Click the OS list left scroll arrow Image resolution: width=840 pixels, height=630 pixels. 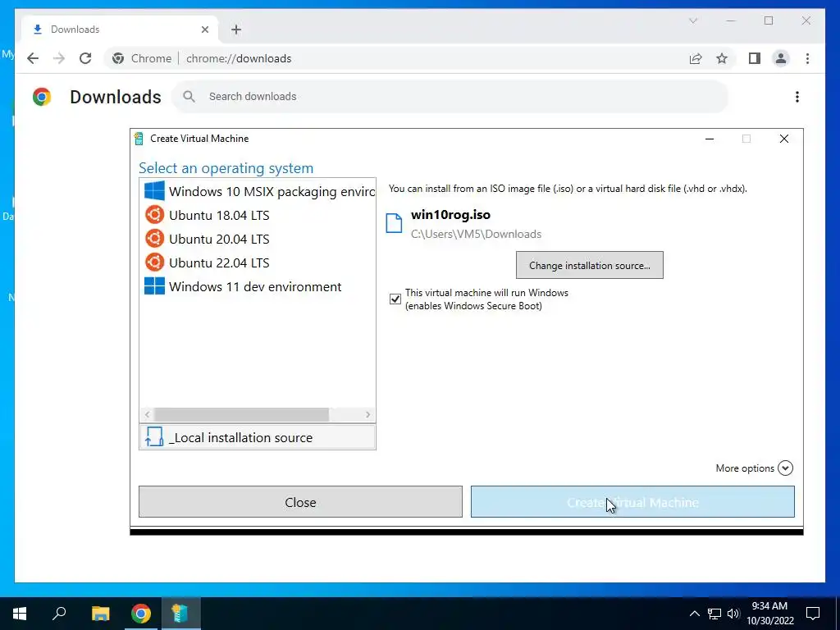[148, 414]
